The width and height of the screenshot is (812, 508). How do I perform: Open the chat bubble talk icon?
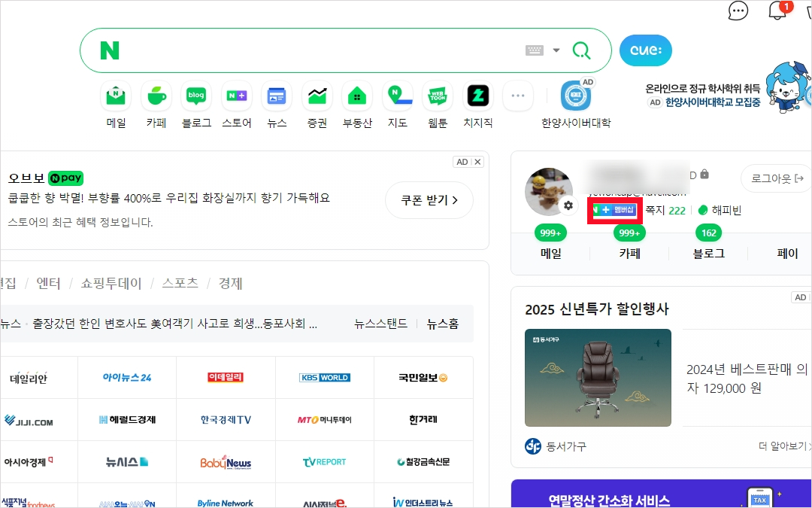(738, 11)
